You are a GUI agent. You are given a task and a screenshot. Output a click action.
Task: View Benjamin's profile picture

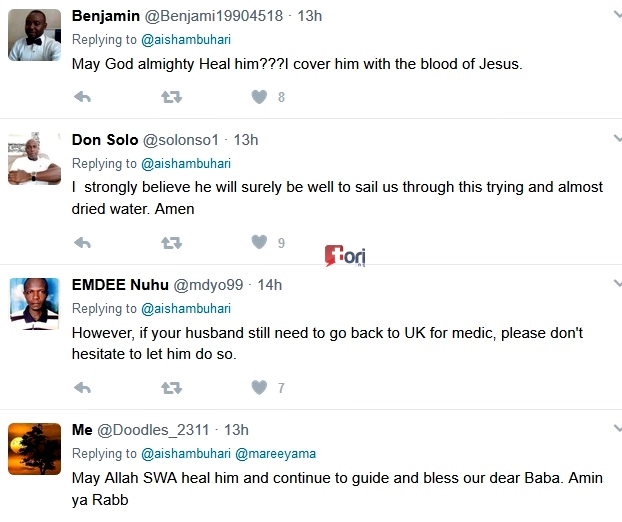tap(35, 35)
